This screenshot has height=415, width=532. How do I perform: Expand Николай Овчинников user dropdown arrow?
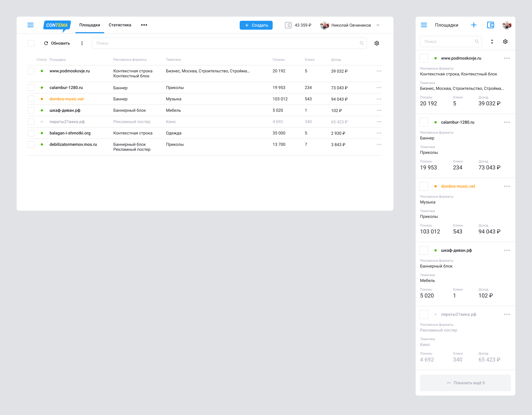(x=378, y=25)
